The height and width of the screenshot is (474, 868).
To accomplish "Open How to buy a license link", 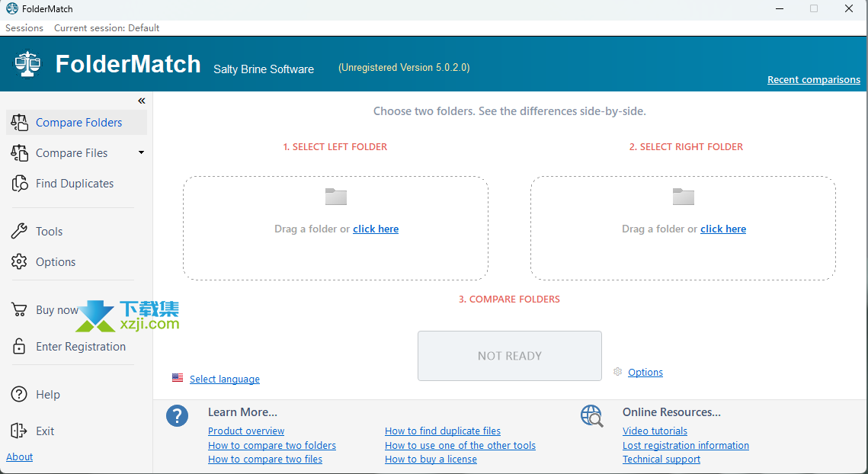I will click(x=431, y=459).
